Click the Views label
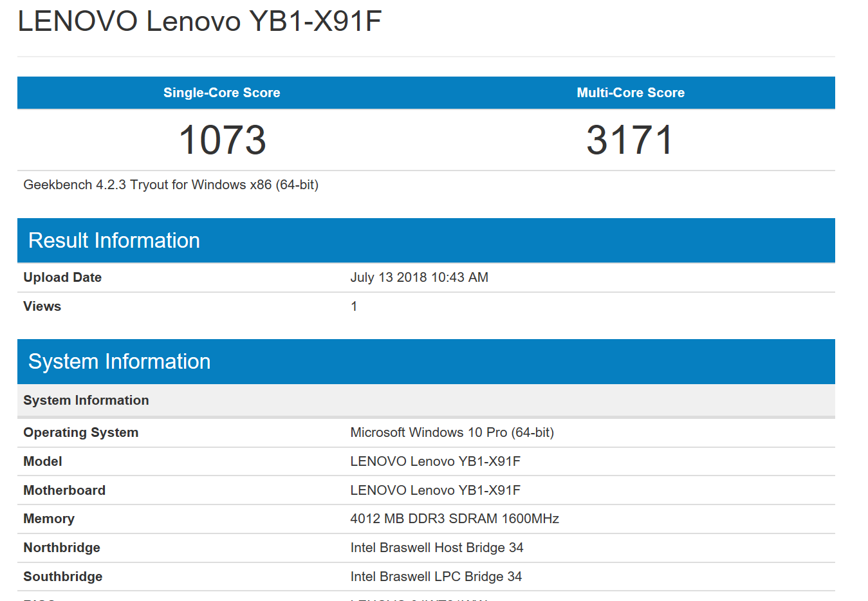868x601 pixels. pos(42,306)
